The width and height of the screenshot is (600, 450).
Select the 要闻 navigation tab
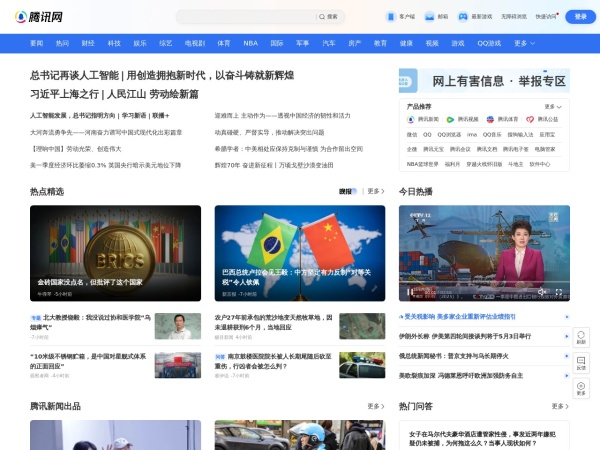(36, 43)
